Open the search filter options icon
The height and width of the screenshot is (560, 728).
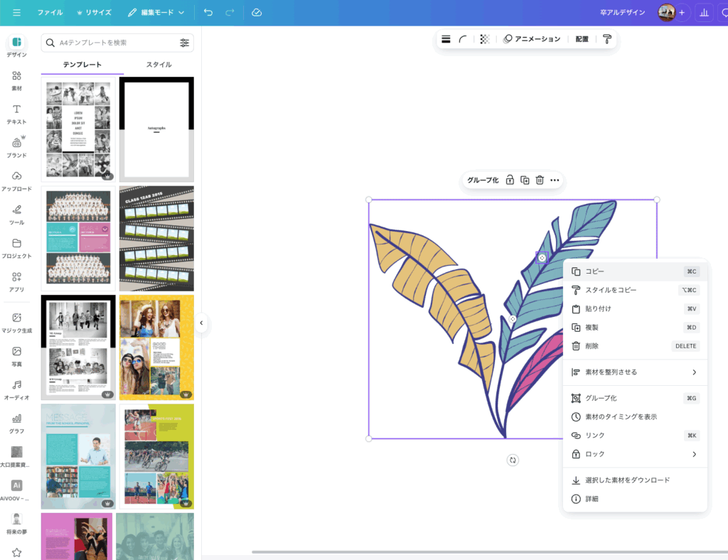tap(184, 43)
